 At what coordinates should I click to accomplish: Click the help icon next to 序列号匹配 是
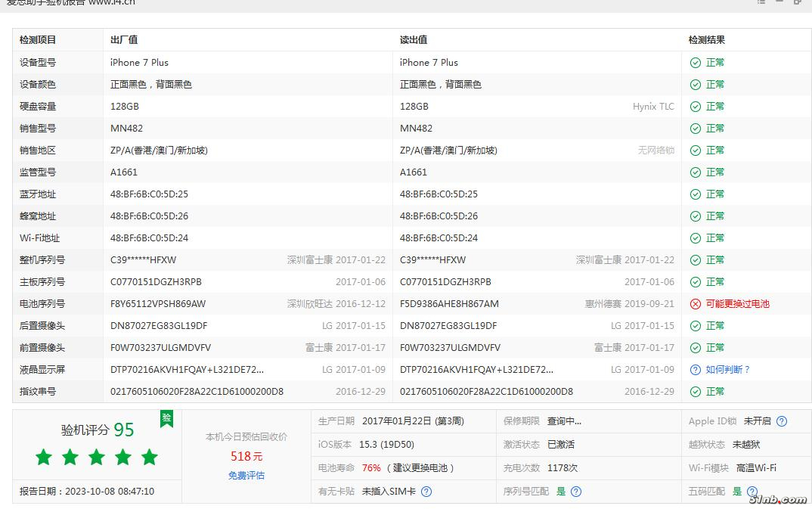576,492
